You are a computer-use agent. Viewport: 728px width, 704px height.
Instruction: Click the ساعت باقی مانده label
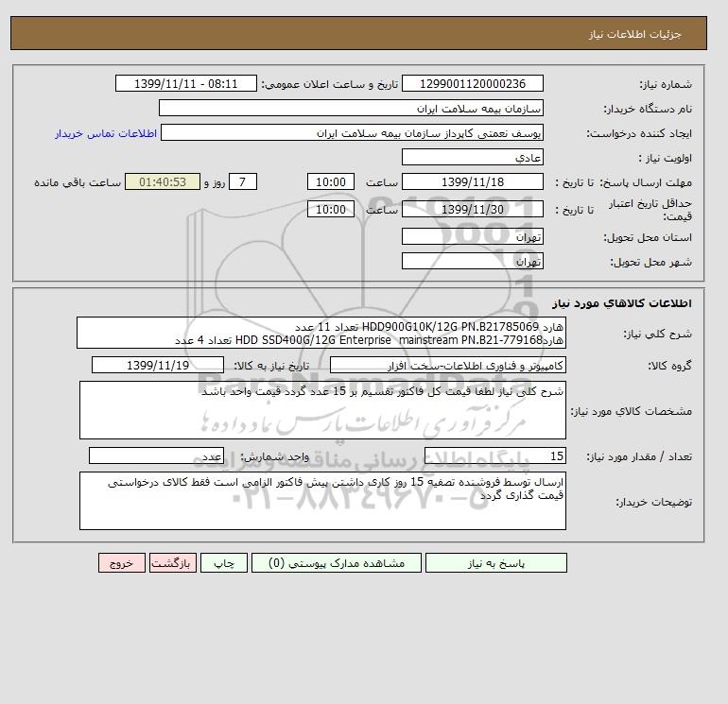coord(78,182)
